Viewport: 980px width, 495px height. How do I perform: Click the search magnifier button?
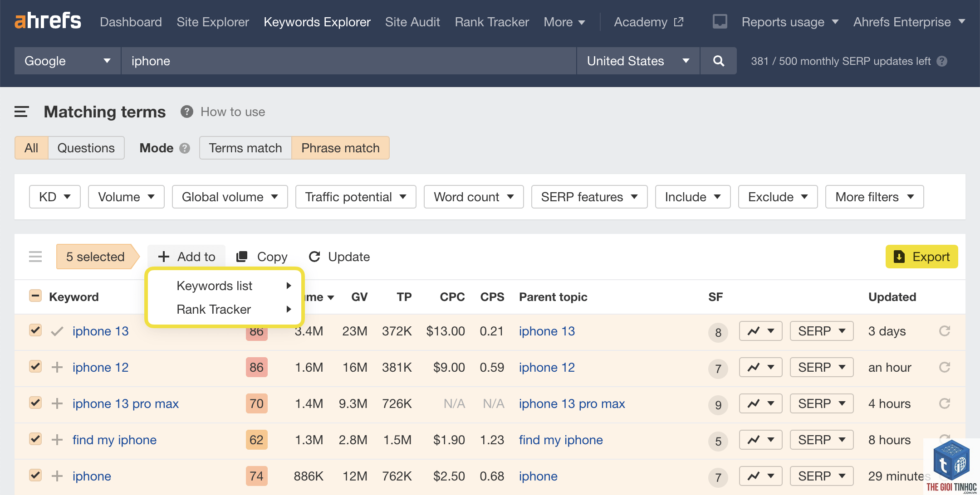coord(719,61)
